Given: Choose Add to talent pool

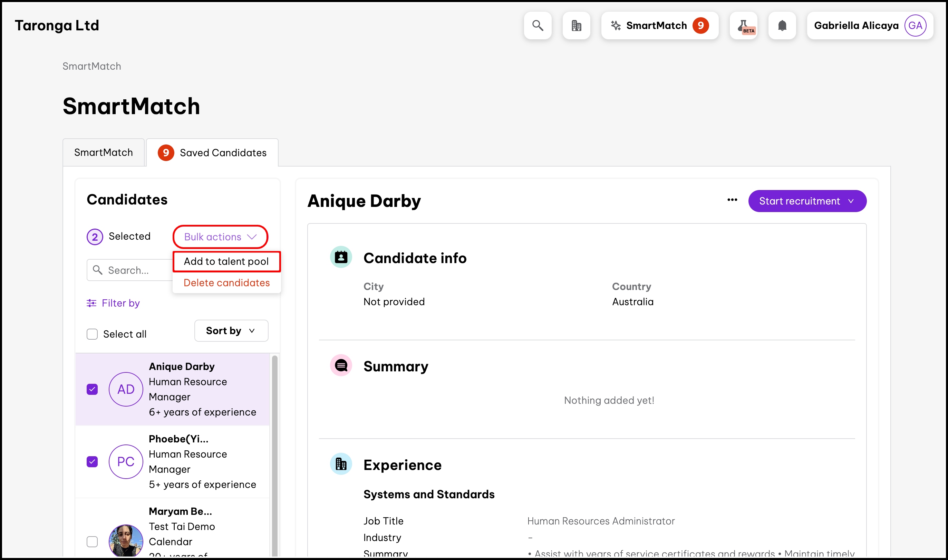Looking at the screenshot, I should pyautogui.click(x=226, y=261).
